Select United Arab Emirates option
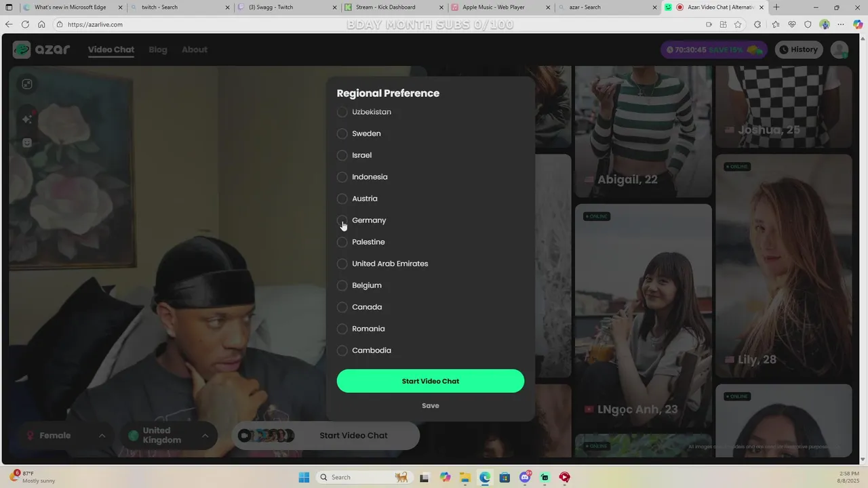Image resolution: width=868 pixels, height=488 pixels. point(342,264)
